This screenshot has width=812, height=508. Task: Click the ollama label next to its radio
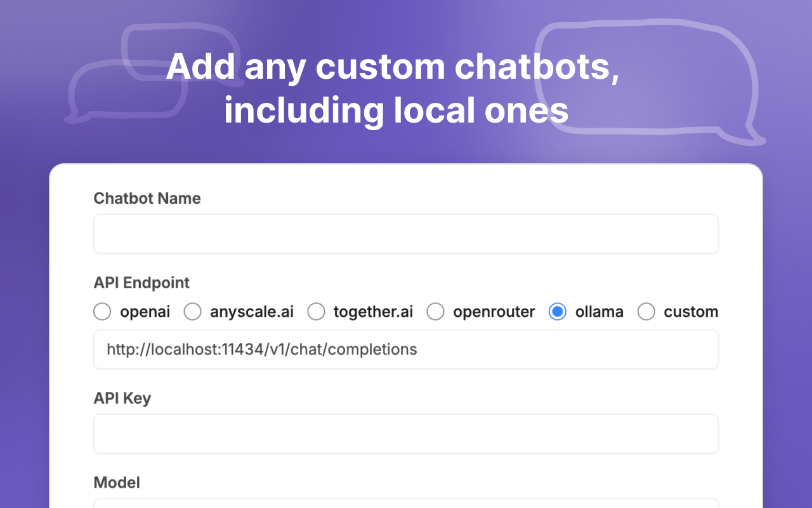point(601,312)
